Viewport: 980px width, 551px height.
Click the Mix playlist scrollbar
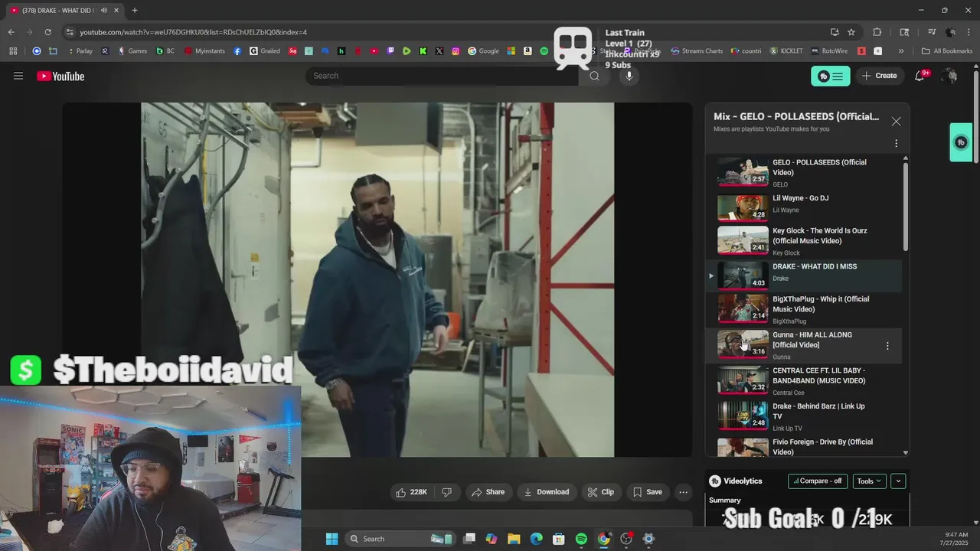point(906,207)
